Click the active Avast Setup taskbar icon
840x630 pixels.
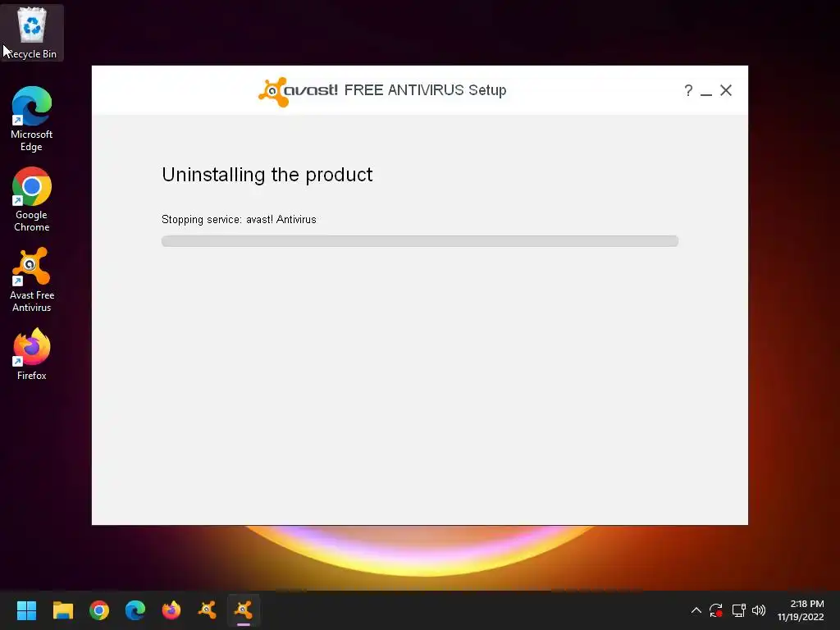tap(243, 610)
